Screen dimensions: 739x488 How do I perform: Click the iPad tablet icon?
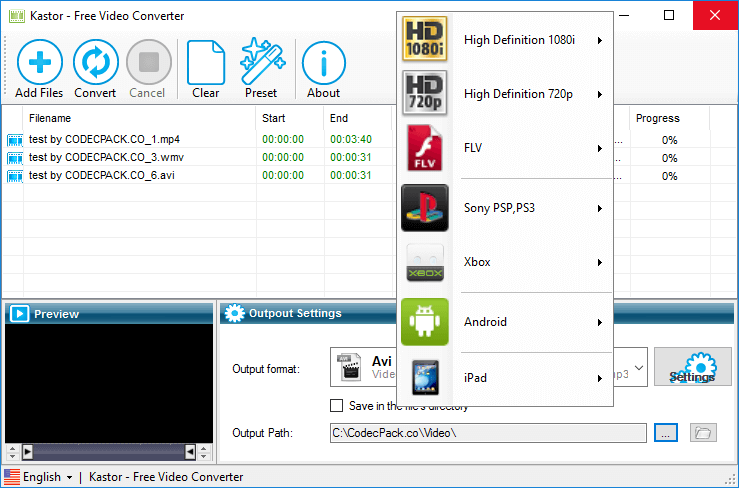(426, 377)
